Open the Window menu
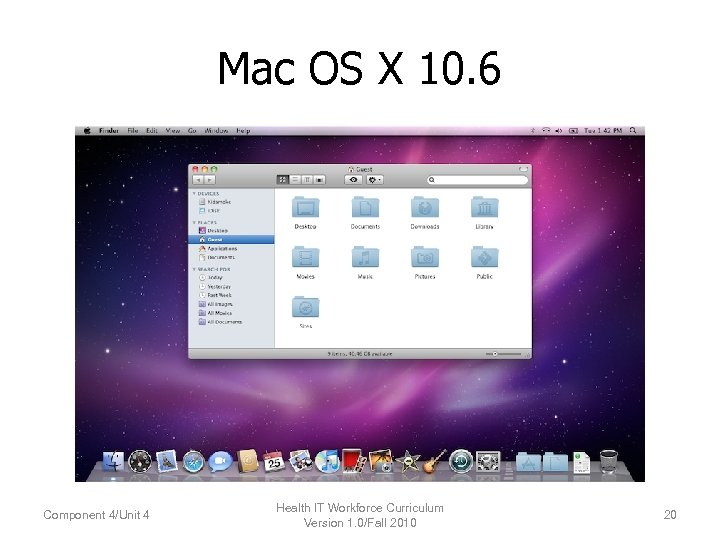 tap(216, 131)
